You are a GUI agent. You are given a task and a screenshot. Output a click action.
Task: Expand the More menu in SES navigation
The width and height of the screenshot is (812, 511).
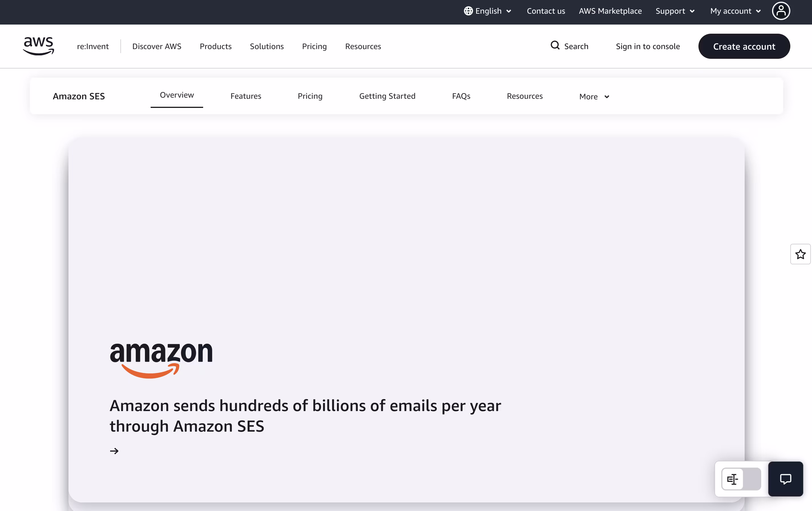pyautogui.click(x=593, y=96)
